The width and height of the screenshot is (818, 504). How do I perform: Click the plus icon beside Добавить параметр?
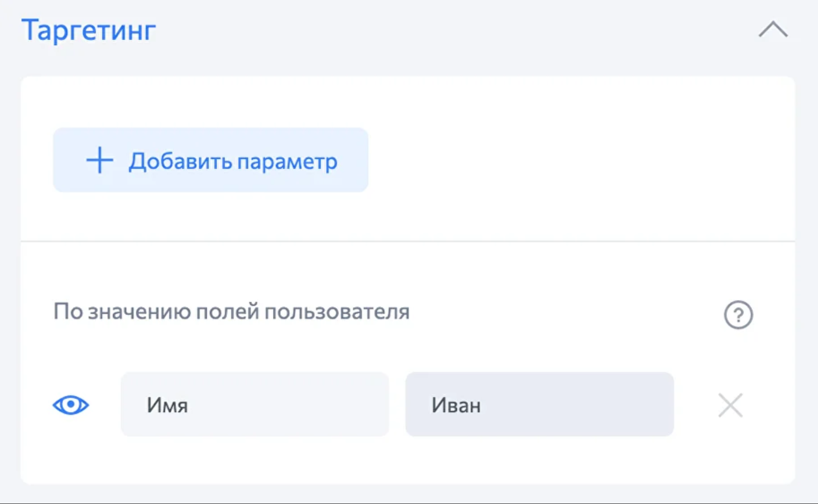(99, 160)
